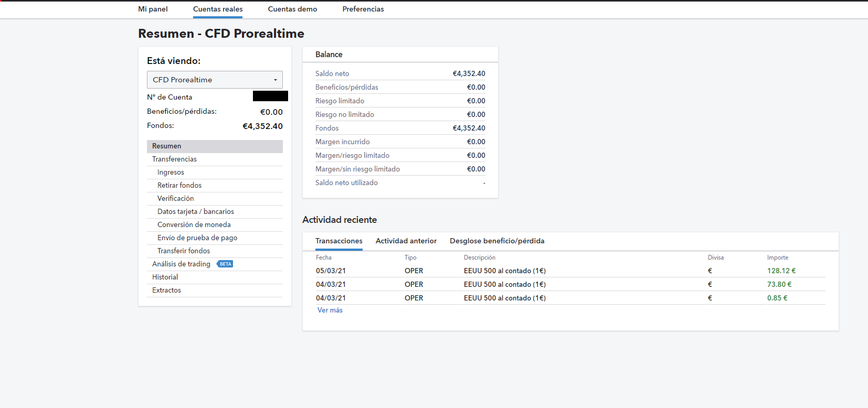The image size is (868, 408).
Task: Switch to Actividad anterior tab
Action: point(406,241)
